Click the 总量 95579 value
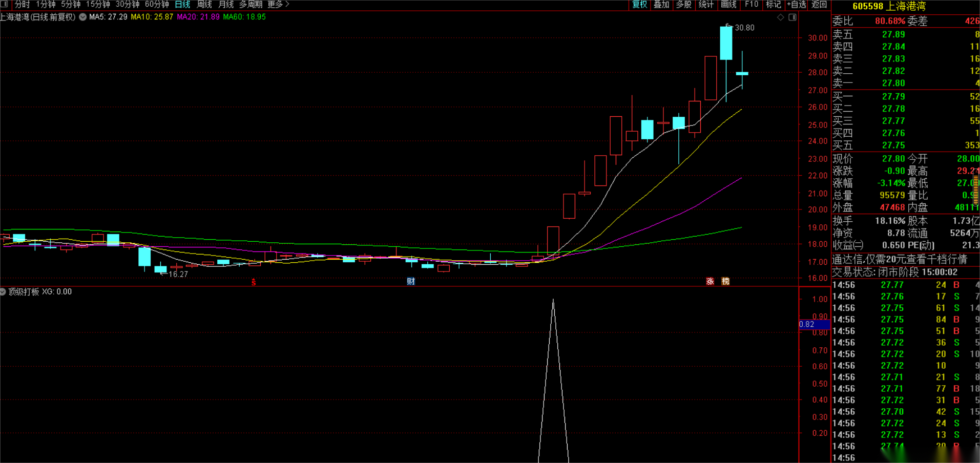The height and width of the screenshot is (463, 980). pyautogui.click(x=892, y=196)
